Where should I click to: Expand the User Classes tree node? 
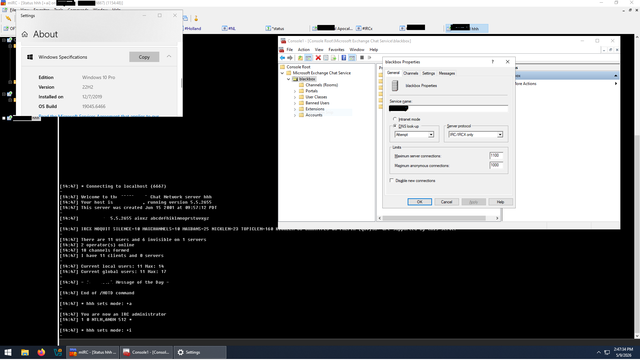tap(295, 98)
